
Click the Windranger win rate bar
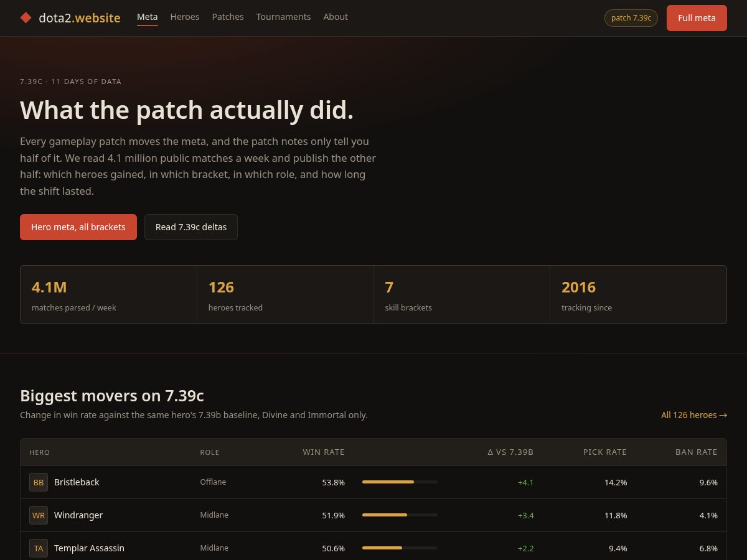pyautogui.click(x=400, y=515)
